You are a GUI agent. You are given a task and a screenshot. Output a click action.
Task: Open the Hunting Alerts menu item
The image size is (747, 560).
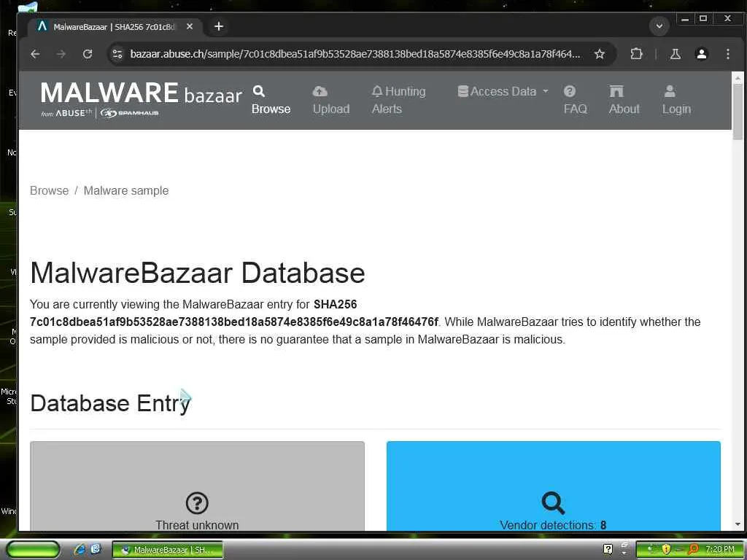click(x=398, y=101)
